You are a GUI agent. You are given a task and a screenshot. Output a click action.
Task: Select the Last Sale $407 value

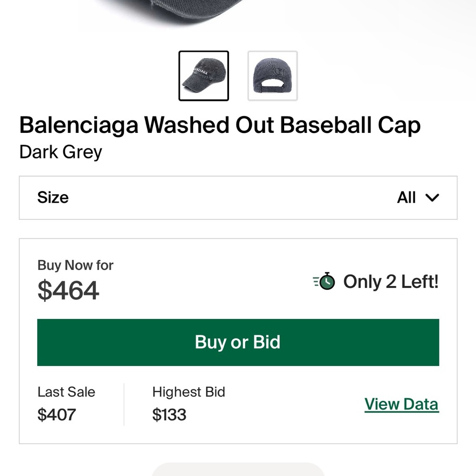point(57,415)
